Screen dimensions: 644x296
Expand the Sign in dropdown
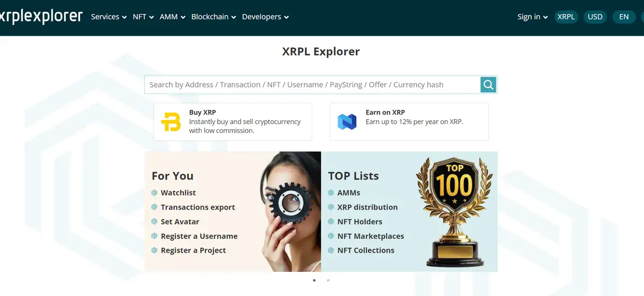532,17
